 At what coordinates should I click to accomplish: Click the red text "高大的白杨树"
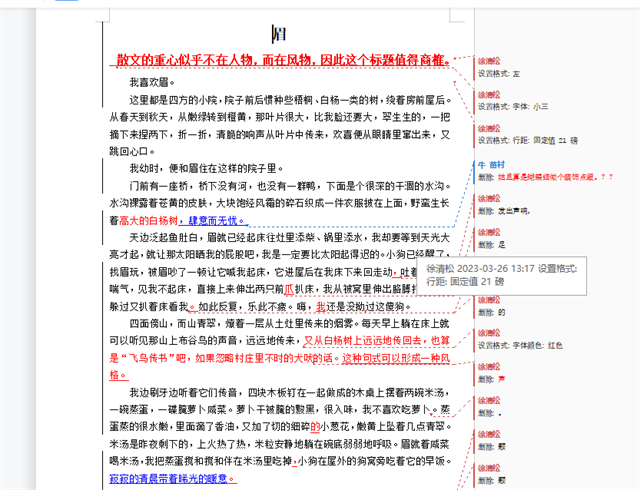149,221
